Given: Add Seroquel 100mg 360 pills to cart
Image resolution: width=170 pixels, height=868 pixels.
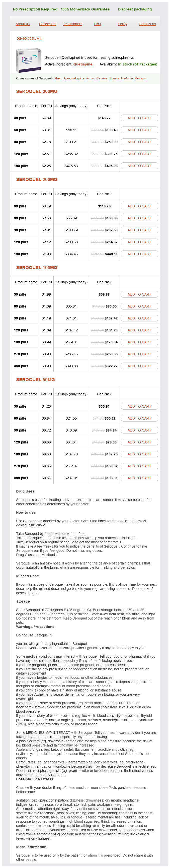Looking at the screenshot, I should tap(139, 366).
